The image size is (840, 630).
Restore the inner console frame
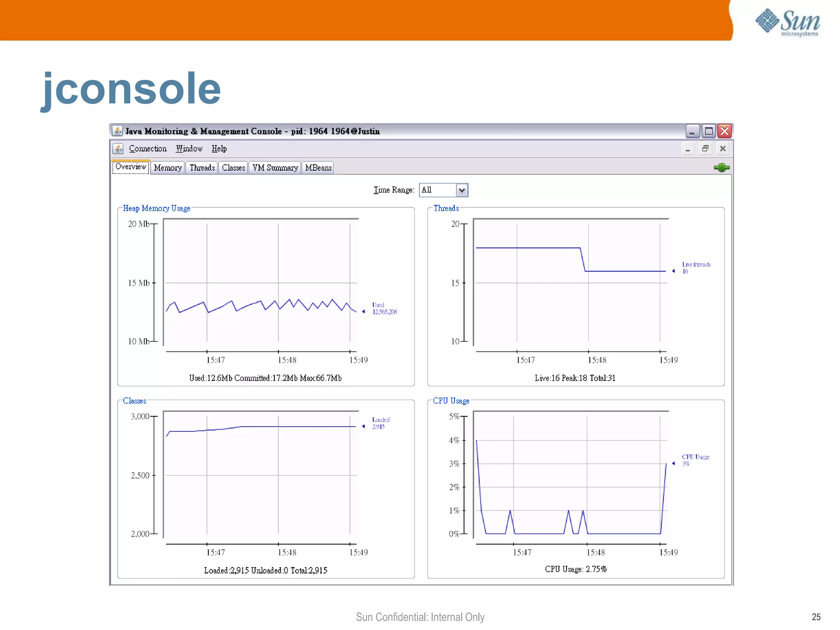click(705, 149)
